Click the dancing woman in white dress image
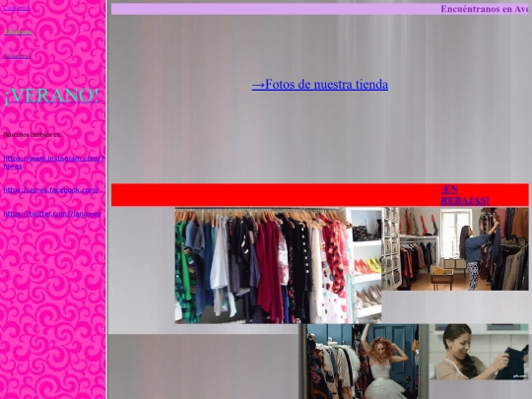 364,362
